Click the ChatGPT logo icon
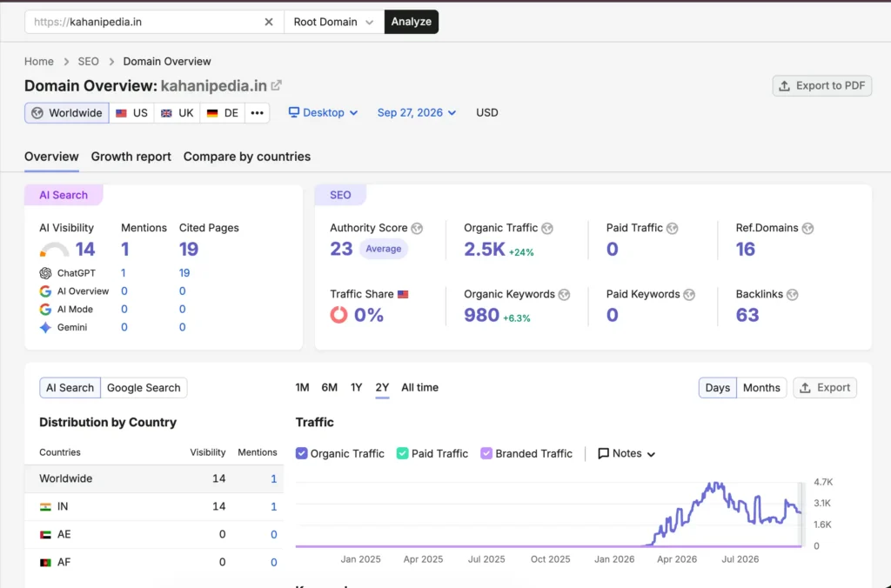 (x=45, y=273)
